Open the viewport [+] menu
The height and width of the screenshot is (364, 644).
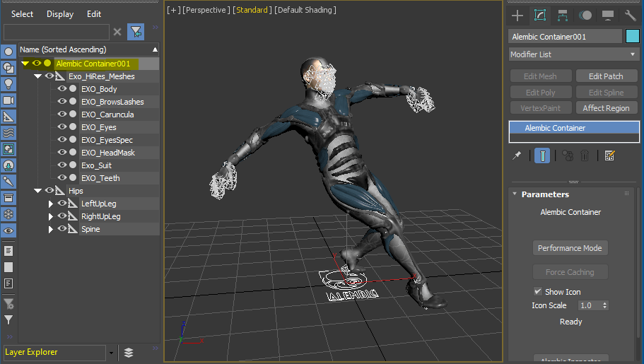[174, 10]
